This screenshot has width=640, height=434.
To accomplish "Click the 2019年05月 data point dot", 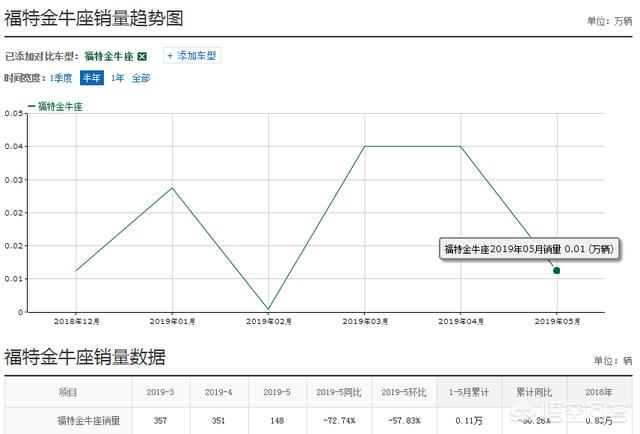I will [556, 270].
